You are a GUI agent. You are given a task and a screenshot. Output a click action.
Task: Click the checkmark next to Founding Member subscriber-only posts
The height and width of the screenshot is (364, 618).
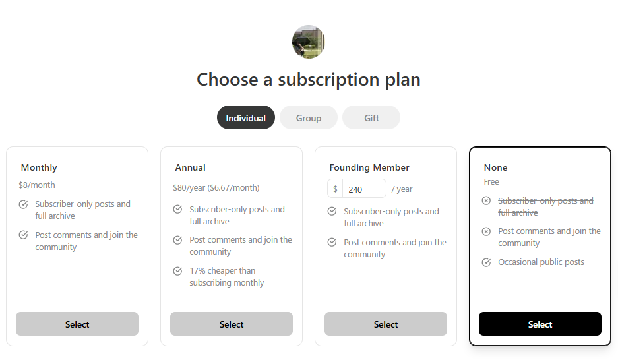(332, 212)
